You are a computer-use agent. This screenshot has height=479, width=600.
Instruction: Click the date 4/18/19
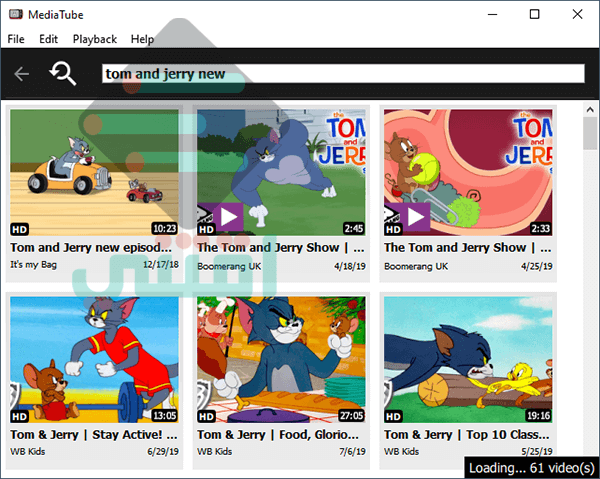[350, 266]
